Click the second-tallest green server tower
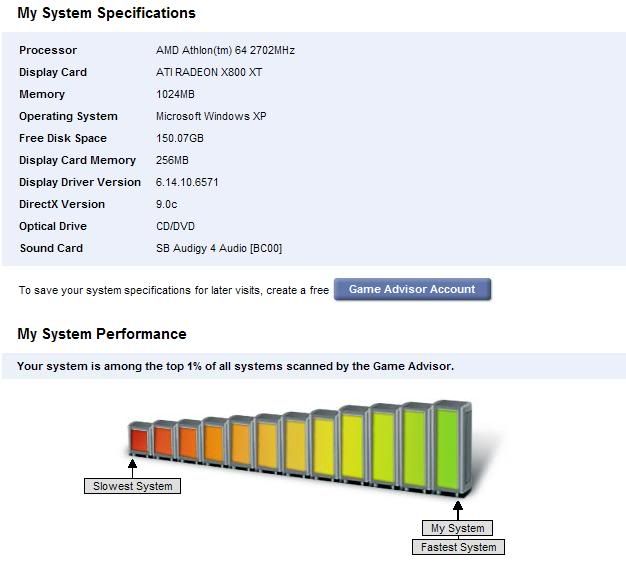 (x=416, y=447)
